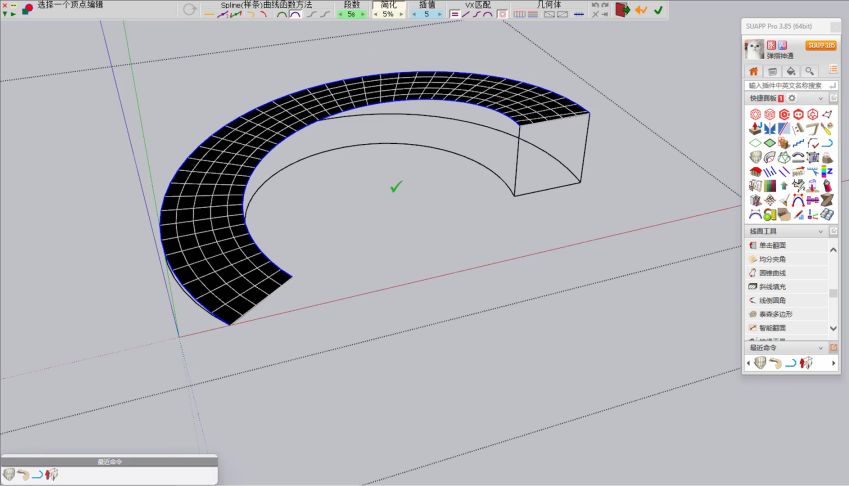This screenshot has width=849, height=486.
Task: Collapse the 最近命令 section chevron
Action: [821, 348]
